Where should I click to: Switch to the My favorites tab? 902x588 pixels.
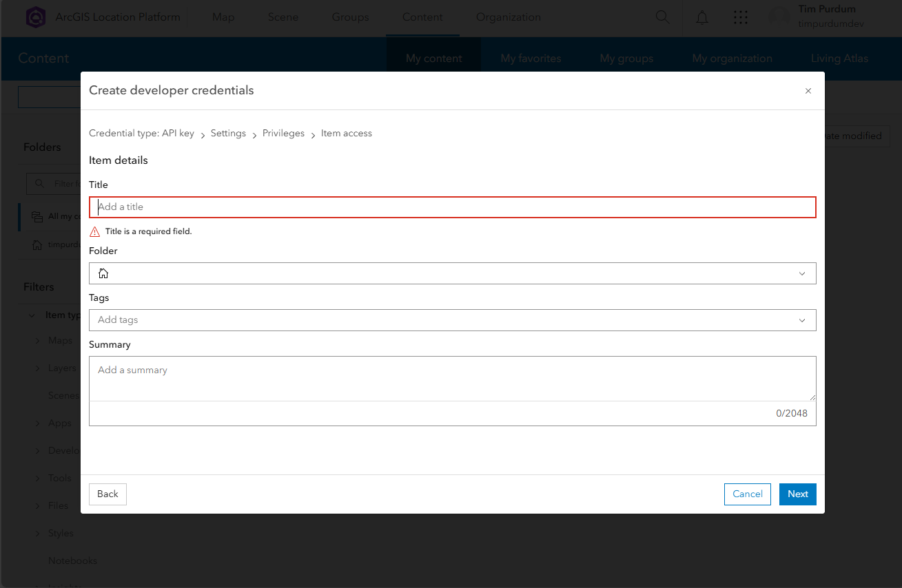pyautogui.click(x=531, y=59)
